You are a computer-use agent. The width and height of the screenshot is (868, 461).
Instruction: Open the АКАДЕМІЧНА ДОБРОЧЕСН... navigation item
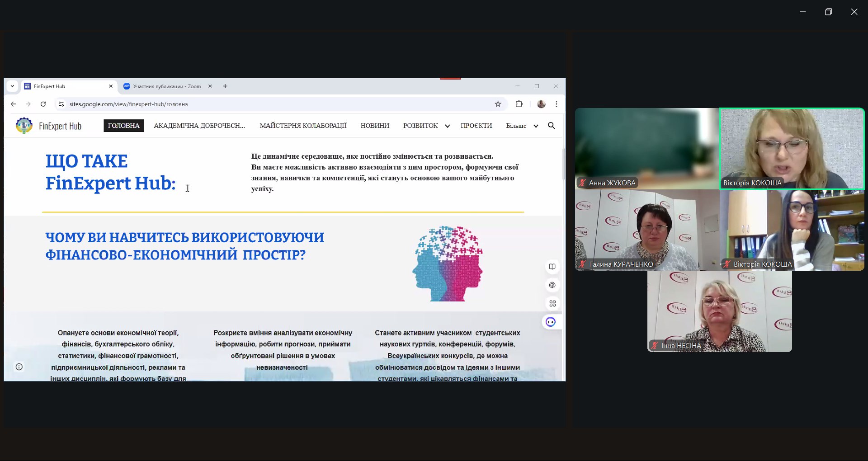tap(199, 126)
